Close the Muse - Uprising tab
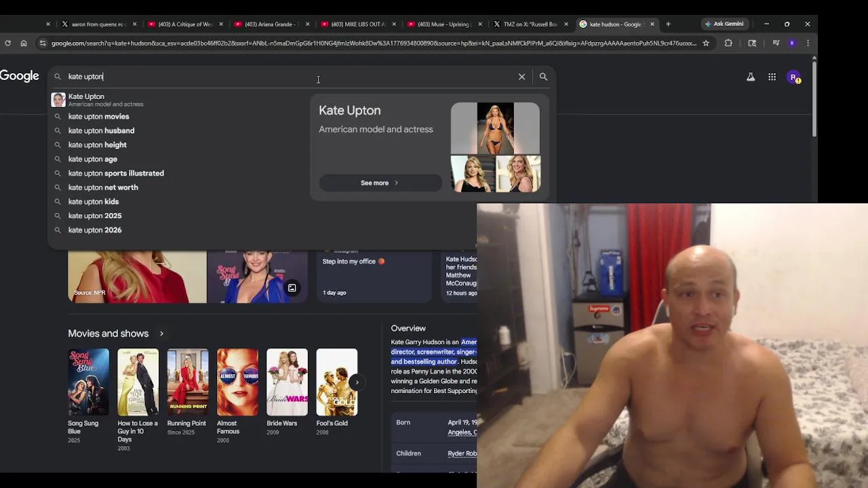Image resolution: width=868 pixels, height=488 pixels. point(480,24)
